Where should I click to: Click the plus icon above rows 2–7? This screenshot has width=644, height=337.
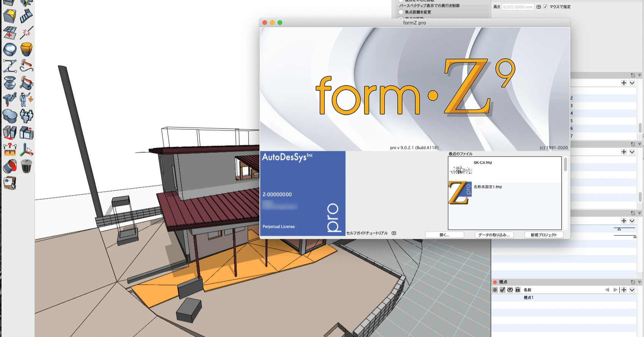pyautogui.click(x=624, y=83)
